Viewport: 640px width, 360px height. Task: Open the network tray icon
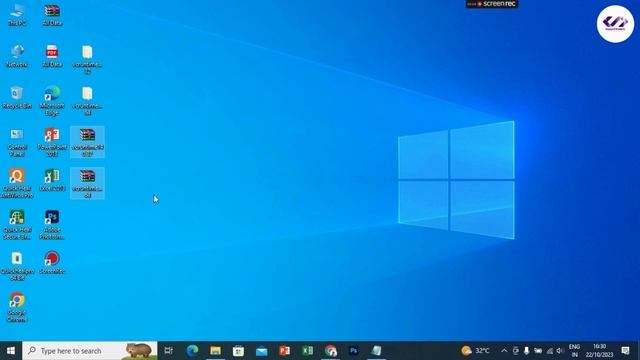tap(549, 351)
